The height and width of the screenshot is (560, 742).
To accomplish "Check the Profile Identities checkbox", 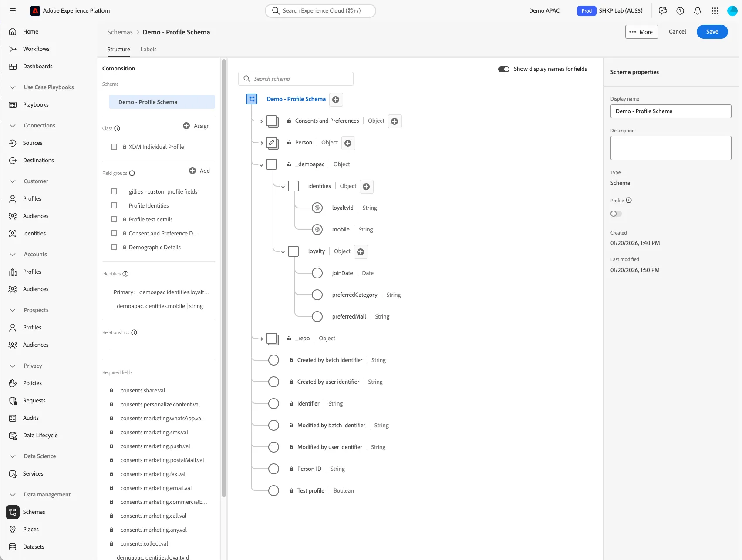I will click(x=114, y=205).
